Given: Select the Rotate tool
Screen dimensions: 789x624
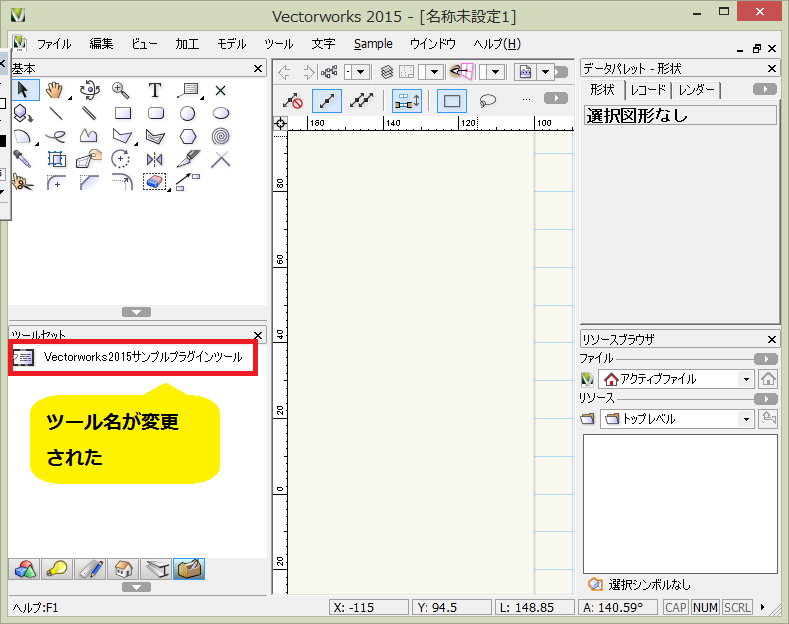Looking at the screenshot, I should click(x=121, y=160).
